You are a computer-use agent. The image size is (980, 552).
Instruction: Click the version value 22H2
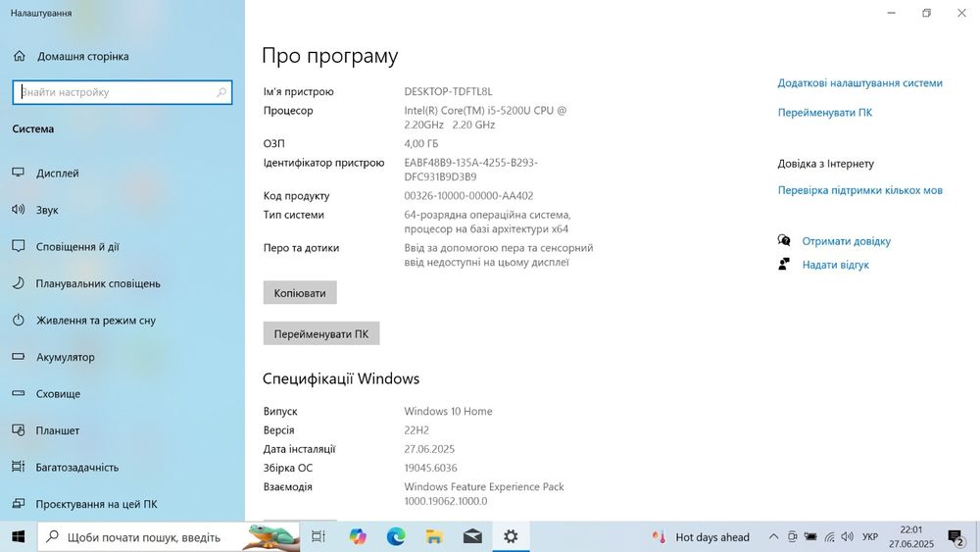pyautogui.click(x=416, y=430)
